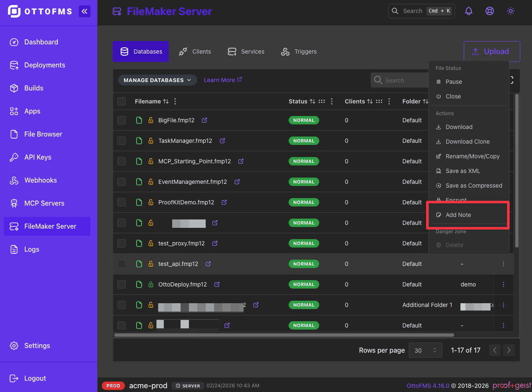
Task: Click the top Search field
Action: pyautogui.click(x=421, y=11)
